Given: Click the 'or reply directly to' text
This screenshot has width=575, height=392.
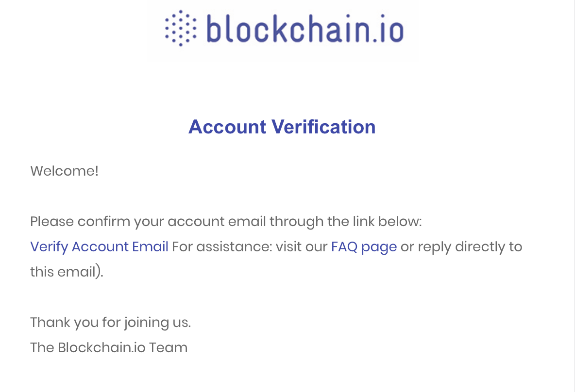Looking at the screenshot, I should coord(461,247).
